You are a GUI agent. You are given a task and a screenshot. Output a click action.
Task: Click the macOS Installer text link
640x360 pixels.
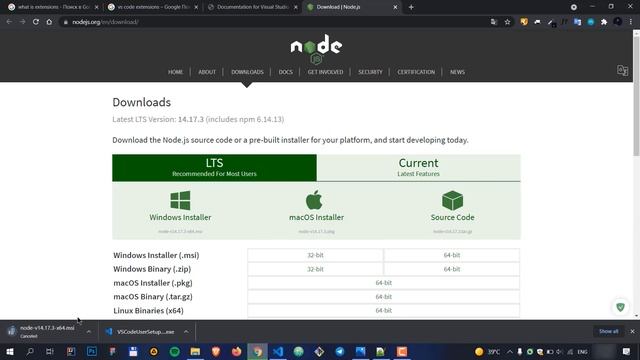tap(316, 217)
